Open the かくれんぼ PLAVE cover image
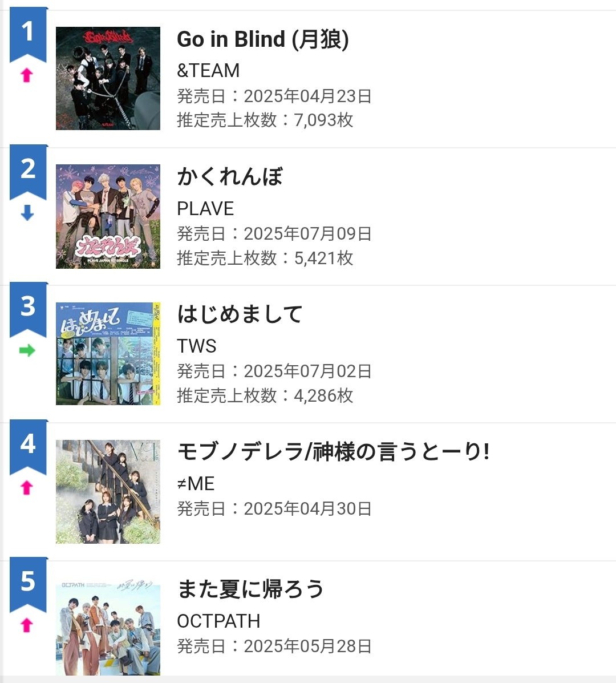 point(108,216)
